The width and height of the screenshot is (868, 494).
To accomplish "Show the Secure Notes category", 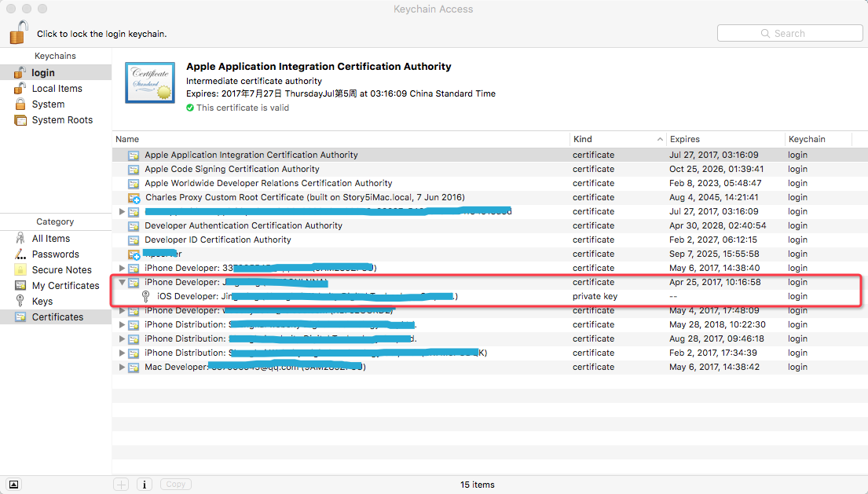I will [x=55, y=270].
